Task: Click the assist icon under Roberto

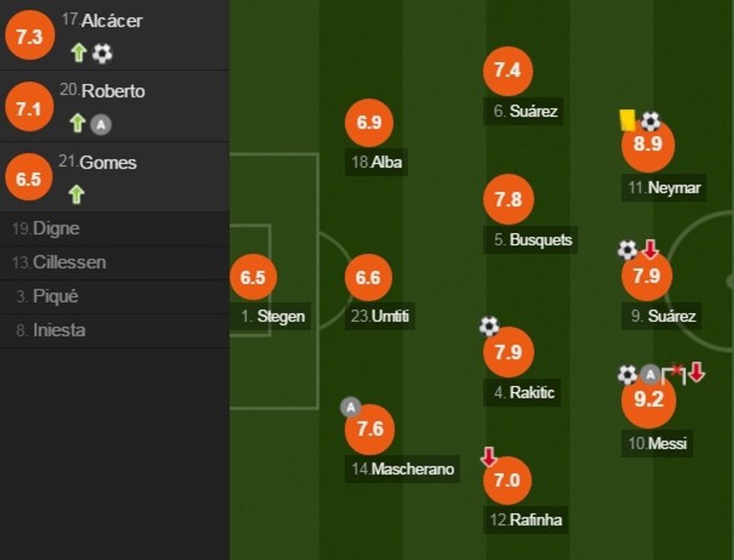Action: click(101, 124)
